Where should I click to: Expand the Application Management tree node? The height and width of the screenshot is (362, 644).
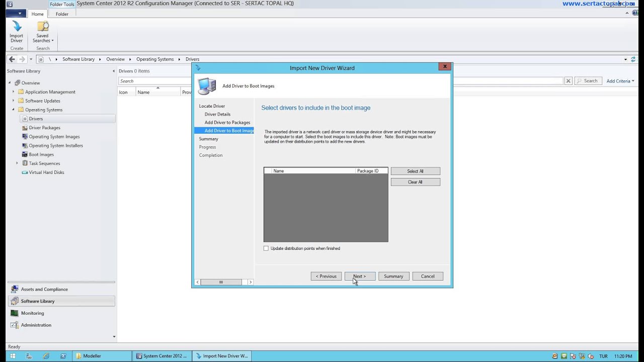tap(14, 92)
